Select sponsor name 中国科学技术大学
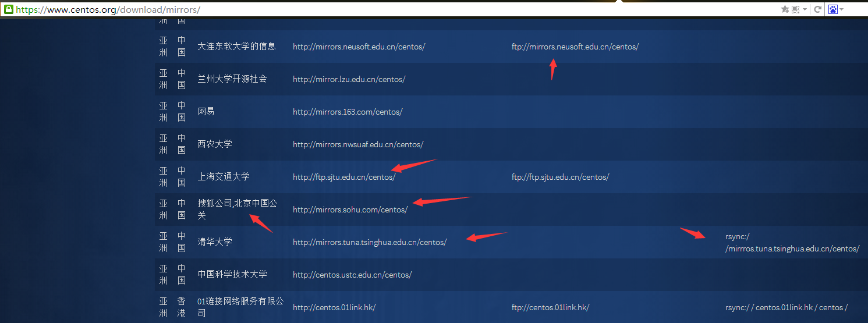Viewport: 868px width, 323px height. 232,274
